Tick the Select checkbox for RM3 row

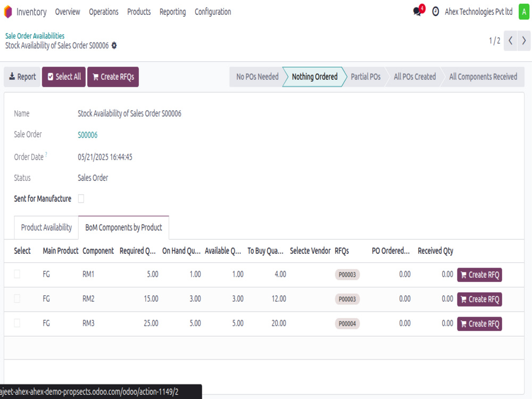click(17, 323)
